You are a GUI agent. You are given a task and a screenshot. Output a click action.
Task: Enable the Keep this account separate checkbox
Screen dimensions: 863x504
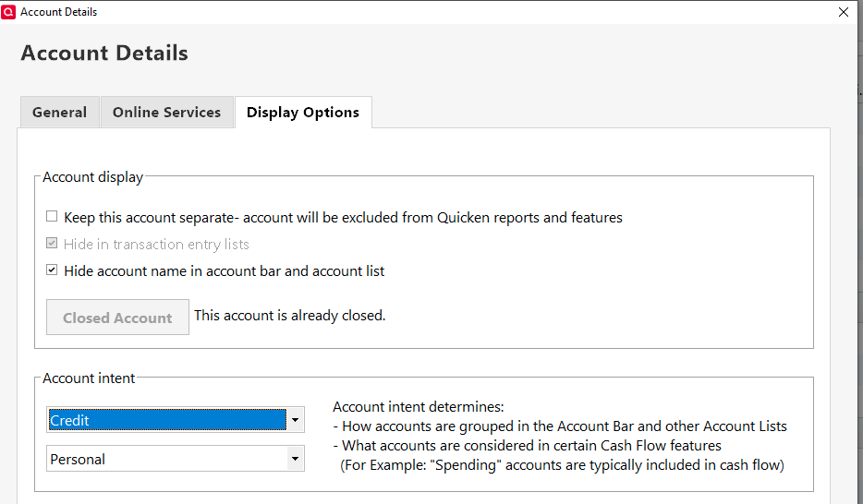pyautogui.click(x=52, y=218)
